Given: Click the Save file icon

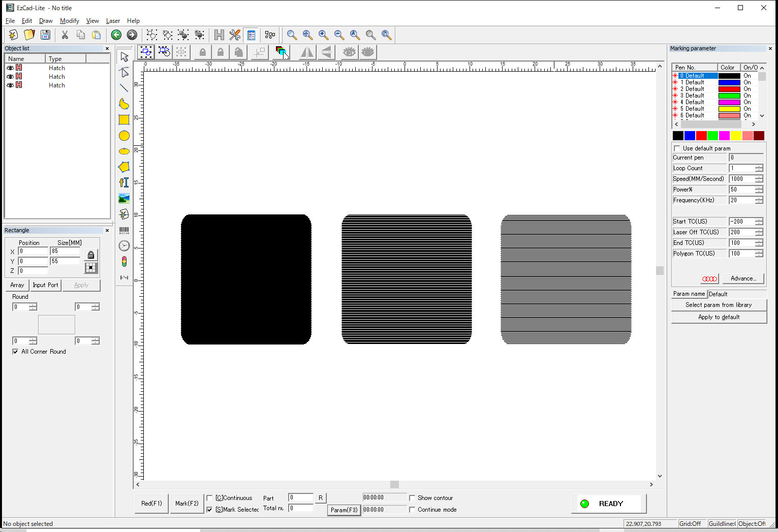Looking at the screenshot, I should [45, 35].
